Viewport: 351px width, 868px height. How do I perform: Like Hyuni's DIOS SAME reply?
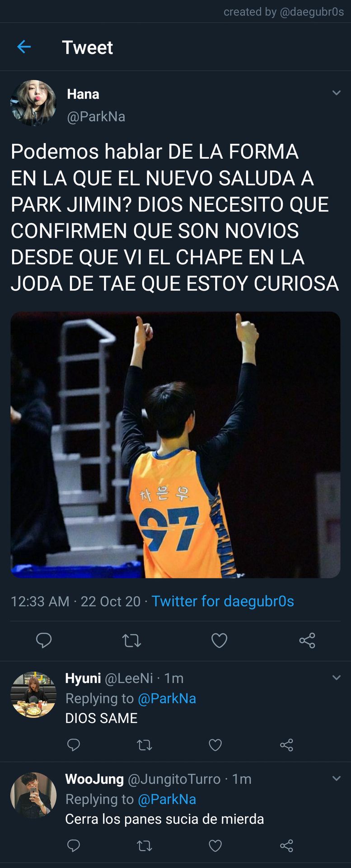(x=215, y=745)
